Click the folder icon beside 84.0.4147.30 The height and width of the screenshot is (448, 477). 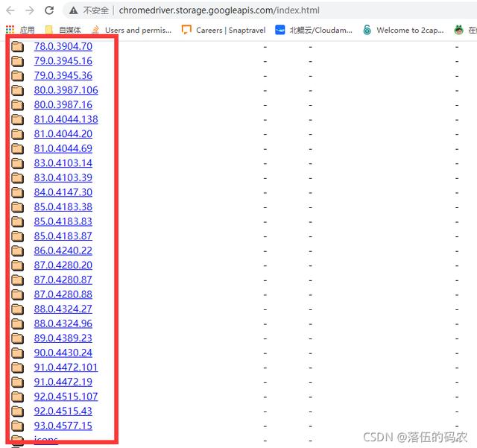[x=18, y=192]
